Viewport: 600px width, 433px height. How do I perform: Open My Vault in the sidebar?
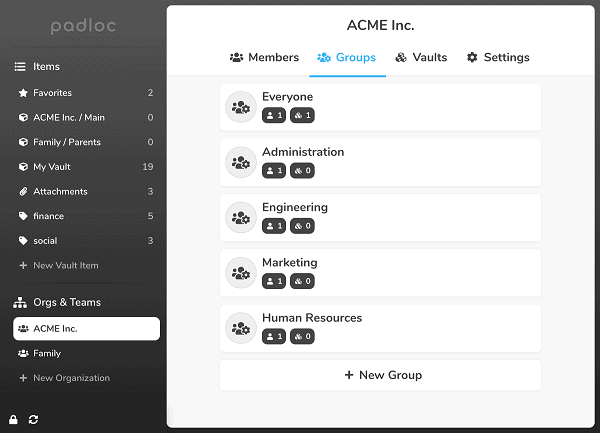[x=86, y=167]
